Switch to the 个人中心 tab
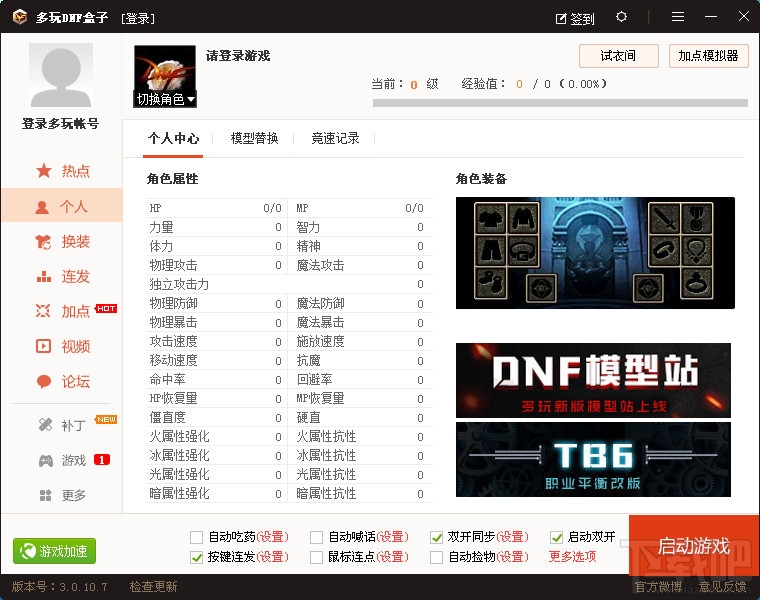The image size is (760, 600). pos(173,139)
